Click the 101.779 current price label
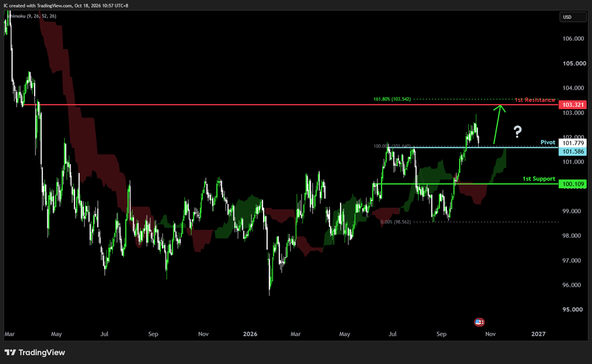 pos(572,143)
